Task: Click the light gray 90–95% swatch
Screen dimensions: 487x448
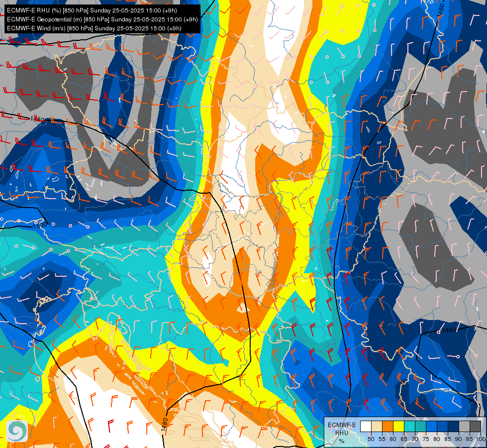Action: click(464, 426)
